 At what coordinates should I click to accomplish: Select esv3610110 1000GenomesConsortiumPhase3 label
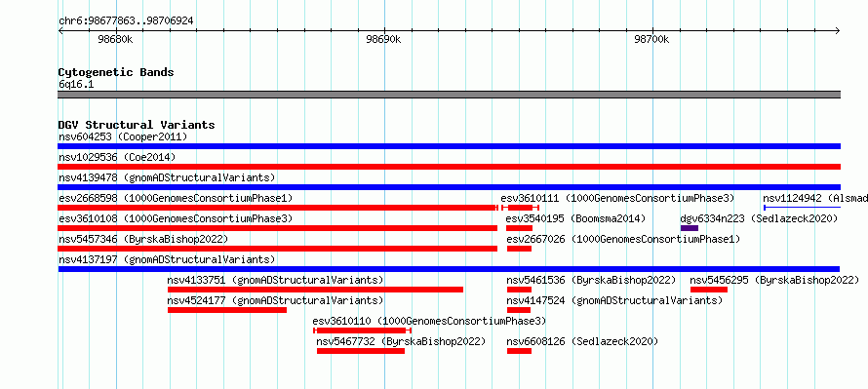click(x=429, y=321)
